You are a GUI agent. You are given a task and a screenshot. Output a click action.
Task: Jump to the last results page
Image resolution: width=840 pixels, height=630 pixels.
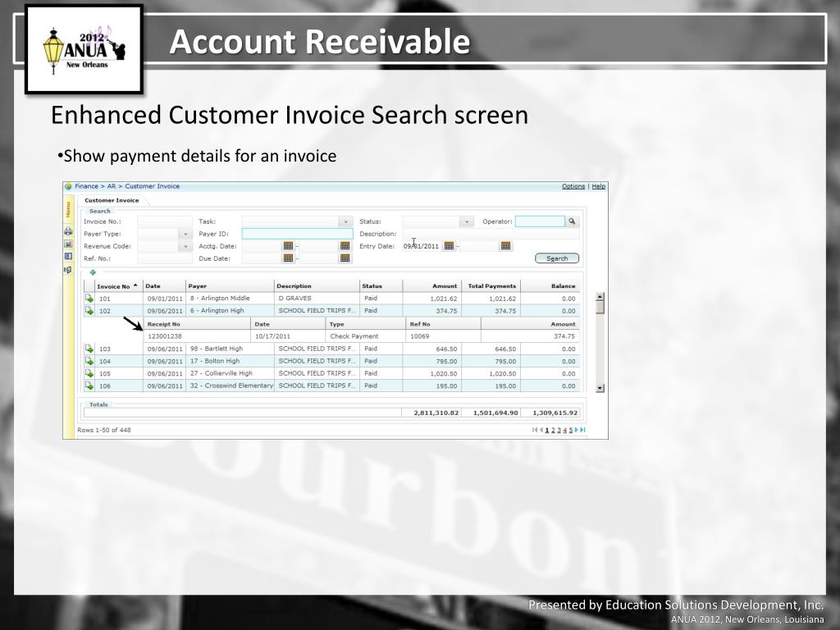[583, 430]
